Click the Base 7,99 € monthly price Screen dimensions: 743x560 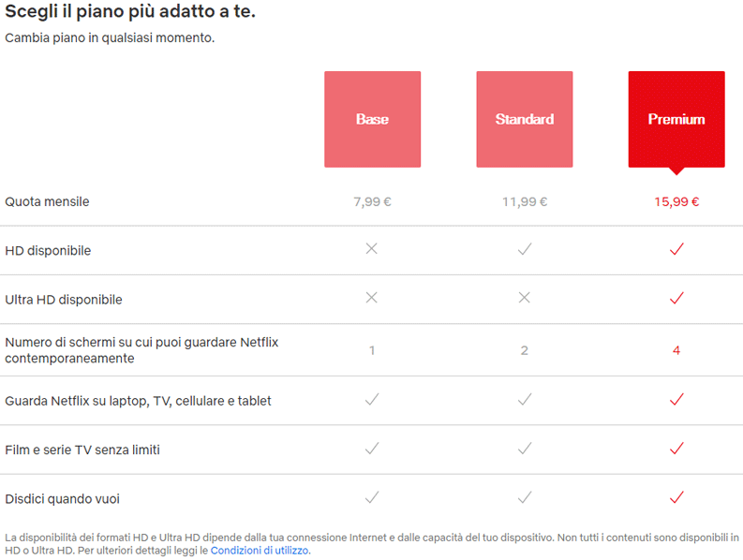372,201
